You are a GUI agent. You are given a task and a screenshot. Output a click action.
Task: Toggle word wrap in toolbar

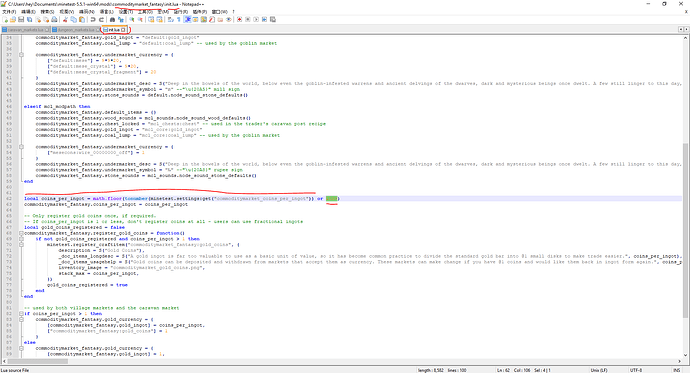170,20
